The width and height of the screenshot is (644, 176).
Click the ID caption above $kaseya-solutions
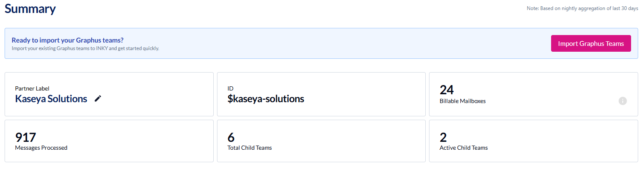[x=230, y=88]
